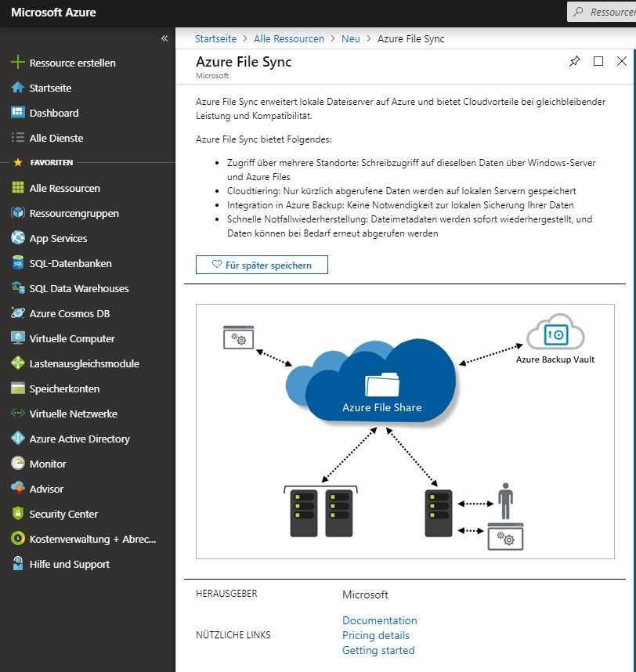Open the Documentation link
Image resolution: width=636 pixels, height=672 pixels.
pyautogui.click(x=380, y=620)
